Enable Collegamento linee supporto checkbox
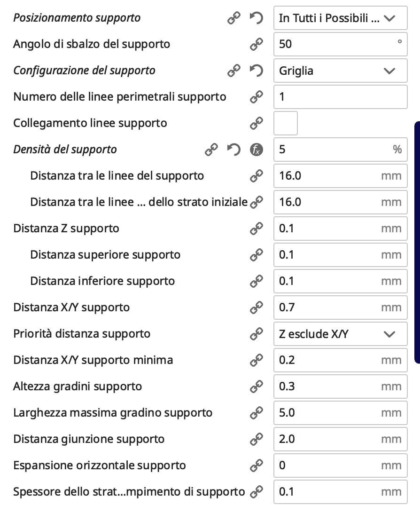Image resolution: width=420 pixels, height=505 pixels. coord(286,124)
